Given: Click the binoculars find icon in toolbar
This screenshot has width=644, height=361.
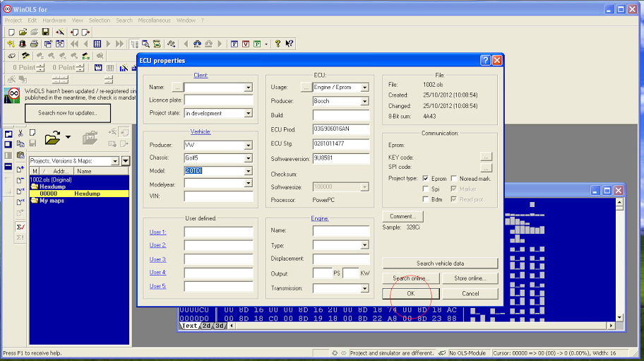Looking at the screenshot, I should pos(197,44).
